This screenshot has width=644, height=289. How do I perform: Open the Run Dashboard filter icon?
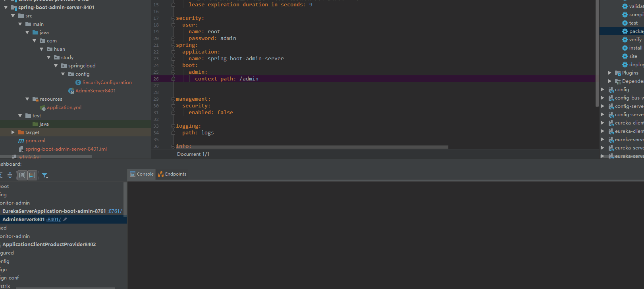tap(45, 175)
